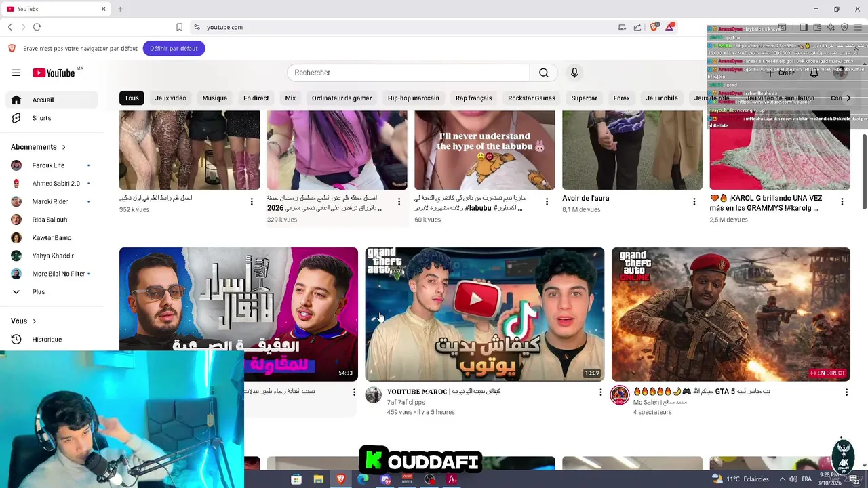Open the labubu hype short thumbnail

[485, 150]
